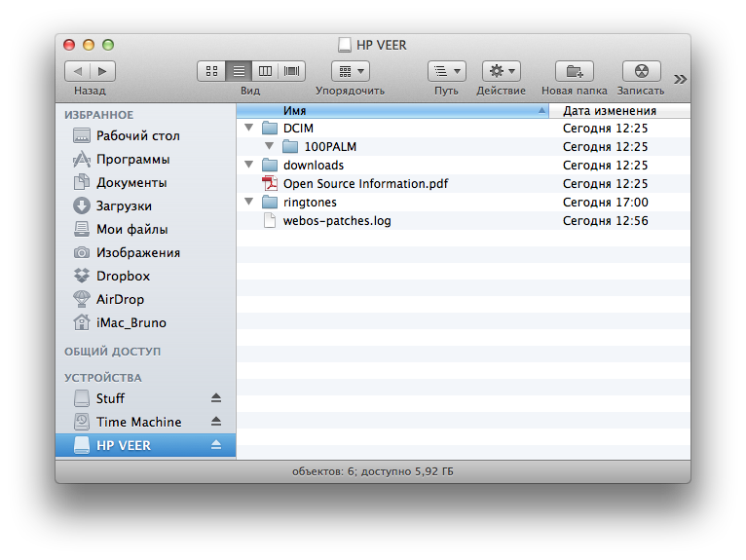Select AirDrop in the sidebar
Screen dimensions: 746x560
pos(120,299)
